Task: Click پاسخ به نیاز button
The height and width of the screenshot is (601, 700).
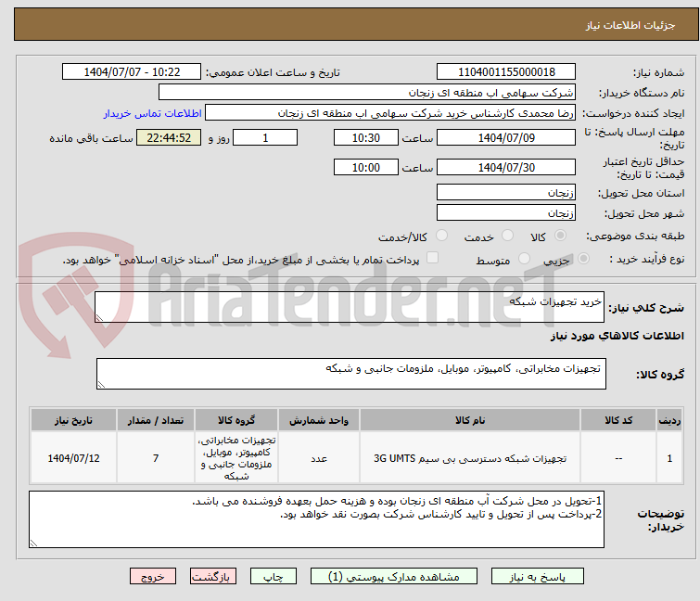Action: coord(538,577)
